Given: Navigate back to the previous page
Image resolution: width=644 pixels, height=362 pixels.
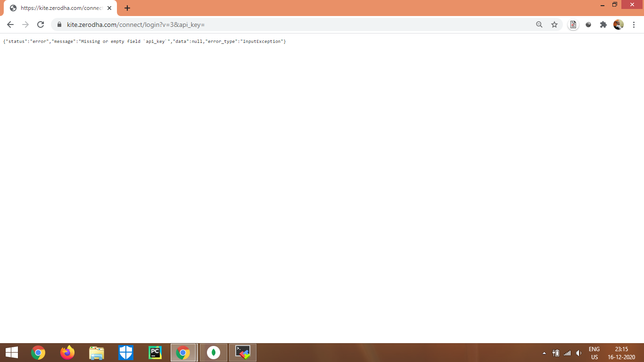Looking at the screenshot, I should click(10, 25).
